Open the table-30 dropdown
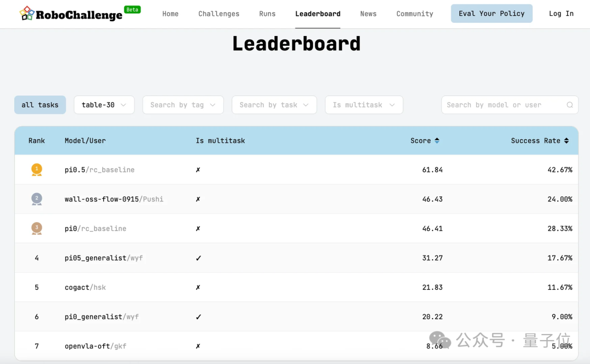The height and width of the screenshot is (364, 590). pos(104,105)
